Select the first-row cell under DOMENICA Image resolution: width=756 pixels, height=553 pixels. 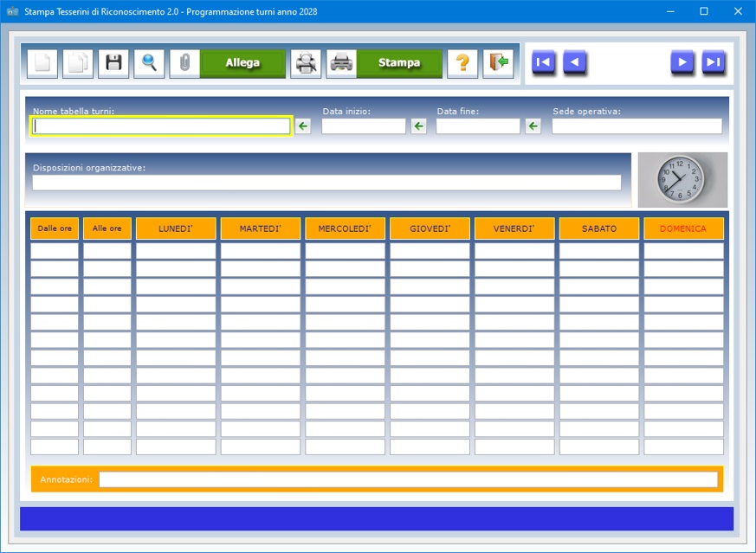tap(683, 251)
